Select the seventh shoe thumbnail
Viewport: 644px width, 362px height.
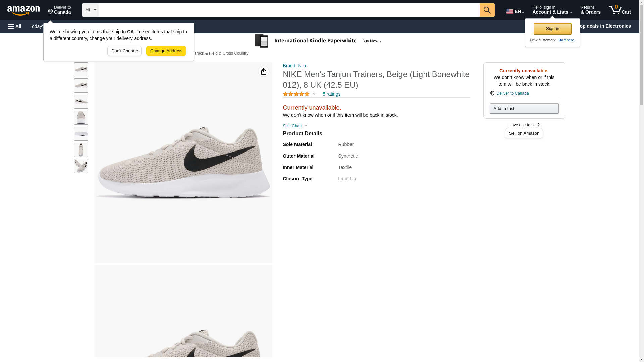click(x=81, y=166)
